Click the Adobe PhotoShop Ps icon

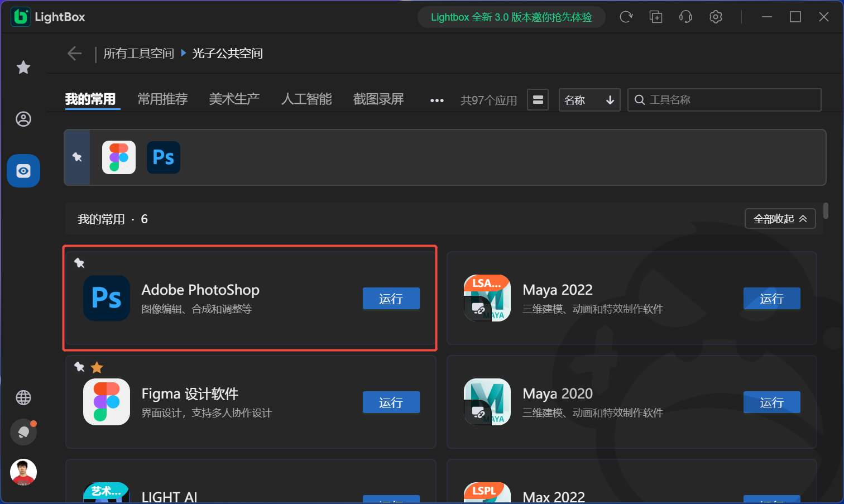click(107, 298)
